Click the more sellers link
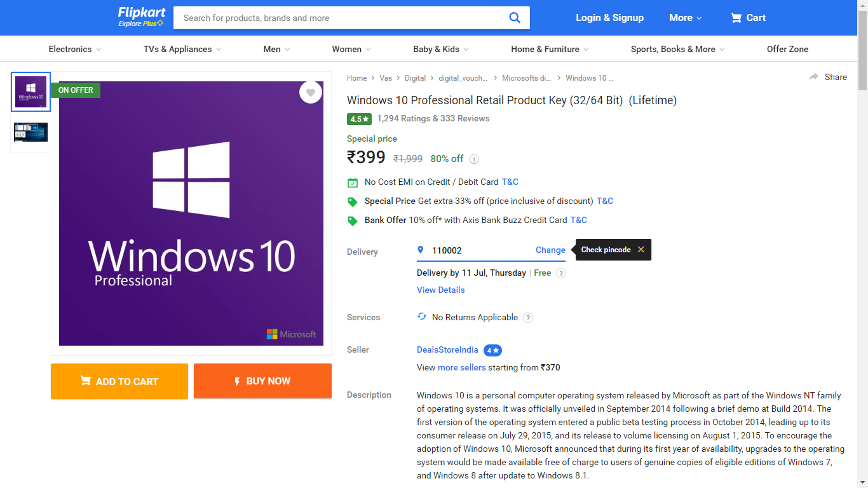The width and height of the screenshot is (868, 488). [x=461, y=367]
